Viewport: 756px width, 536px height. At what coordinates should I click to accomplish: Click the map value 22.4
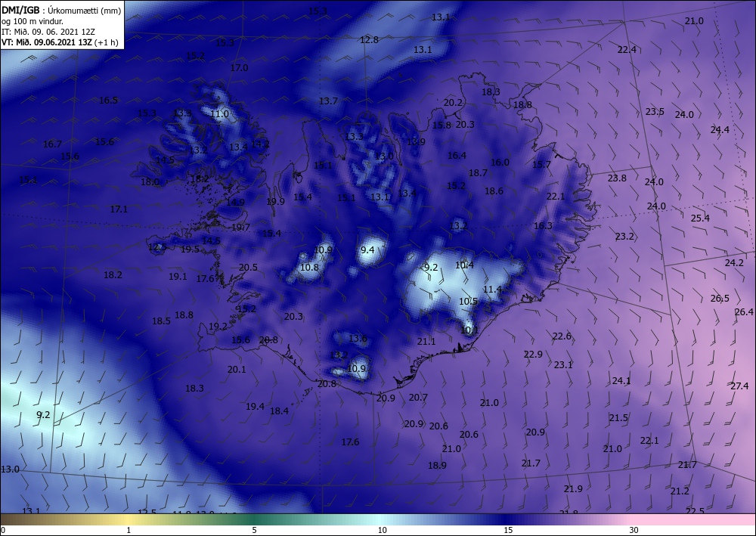(x=626, y=50)
